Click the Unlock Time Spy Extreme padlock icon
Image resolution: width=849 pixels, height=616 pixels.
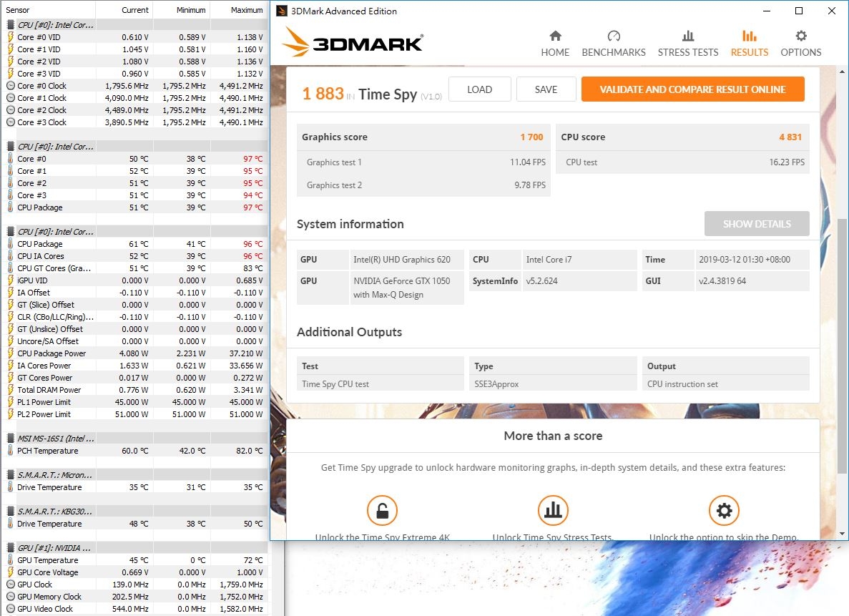tap(382, 510)
